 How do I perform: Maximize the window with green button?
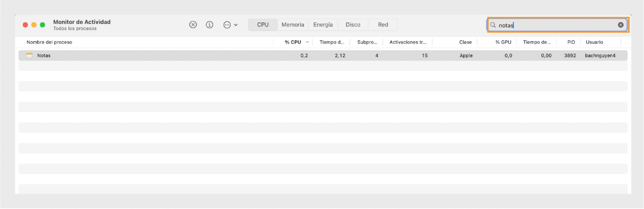(43, 25)
